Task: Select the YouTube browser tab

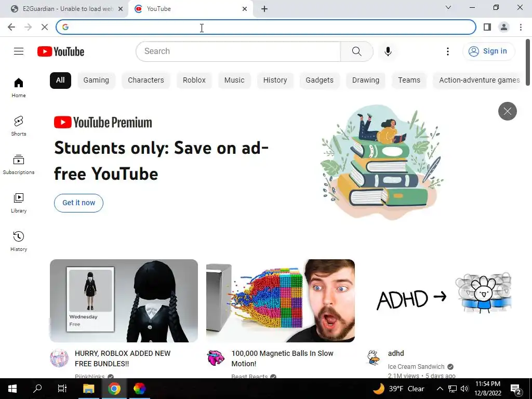Action: (190, 9)
